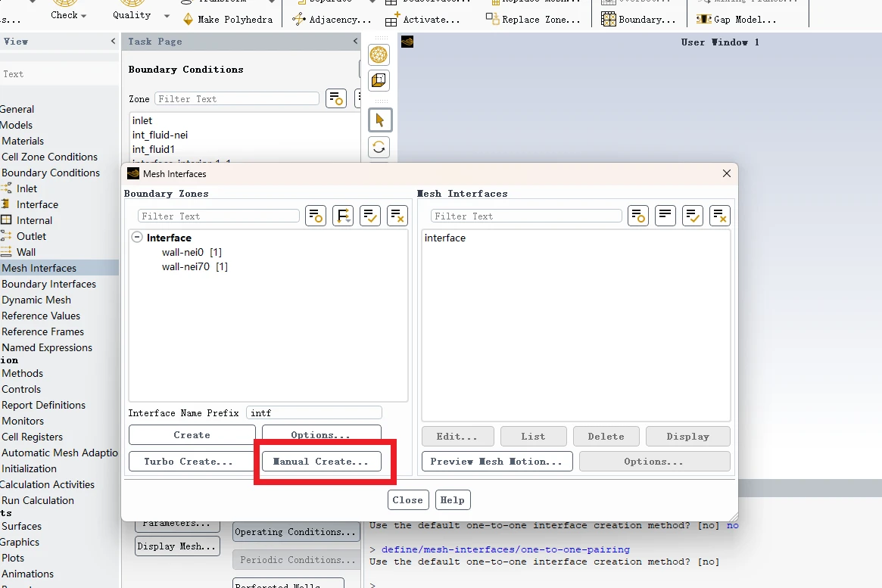Screen dimensions: 882x588
Task: Click the Manual Create button
Action: 321,462
